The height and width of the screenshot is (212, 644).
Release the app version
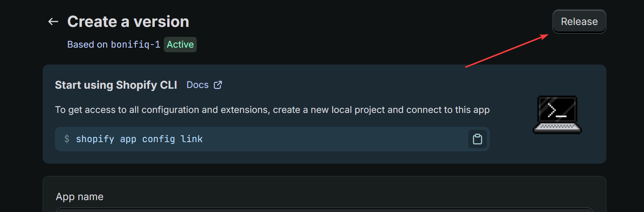click(x=579, y=22)
